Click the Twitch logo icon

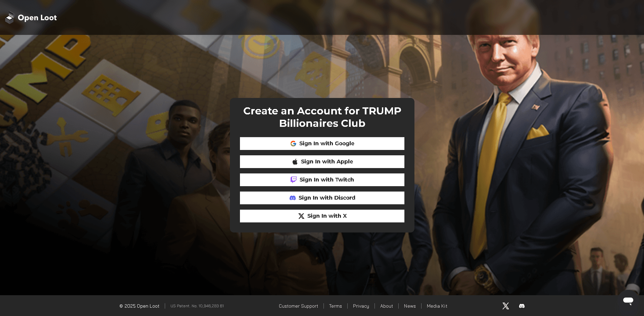(x=294, y=180)
